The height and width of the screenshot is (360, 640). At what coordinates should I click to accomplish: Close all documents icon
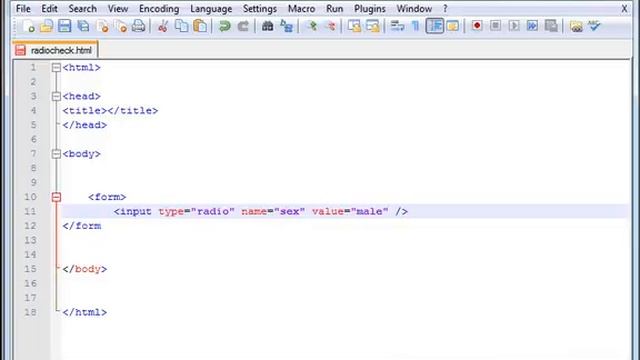tap(121, 26)
